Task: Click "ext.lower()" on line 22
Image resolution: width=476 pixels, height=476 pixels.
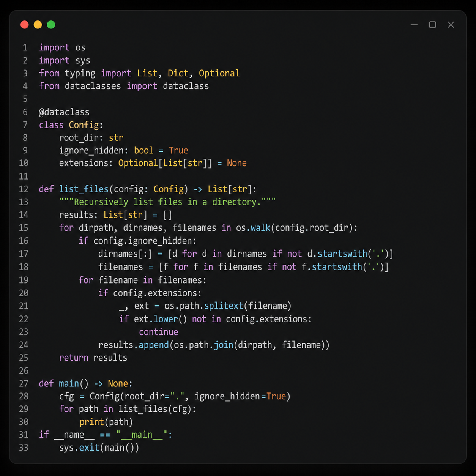Action: point(160,319)
